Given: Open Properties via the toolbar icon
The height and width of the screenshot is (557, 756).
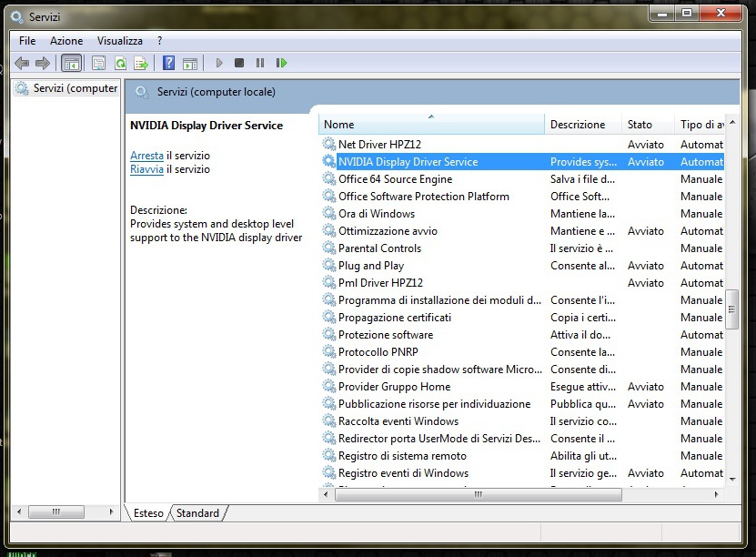Looking at the screenshot, I should pos(98,63).
